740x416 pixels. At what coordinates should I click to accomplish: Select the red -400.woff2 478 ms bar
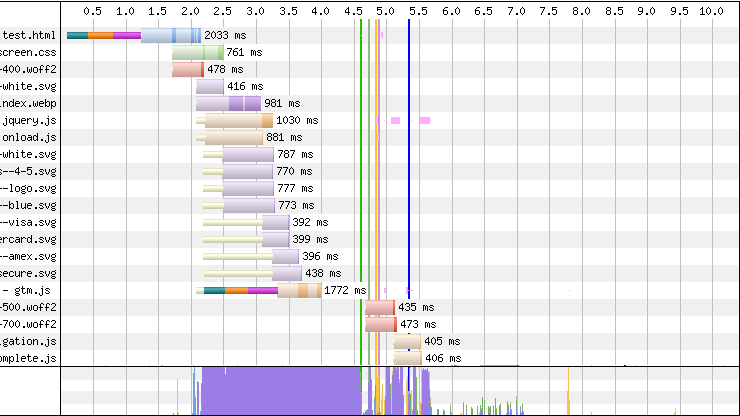[187, 69]
